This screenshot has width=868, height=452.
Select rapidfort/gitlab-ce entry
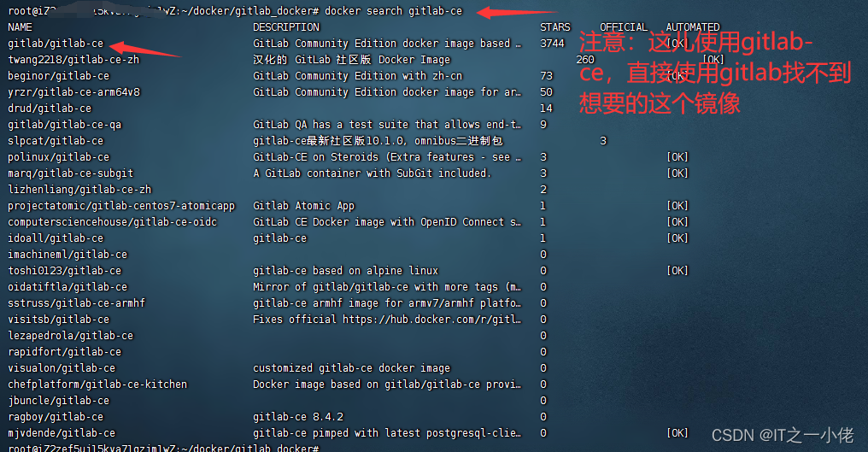coord(64,352)
